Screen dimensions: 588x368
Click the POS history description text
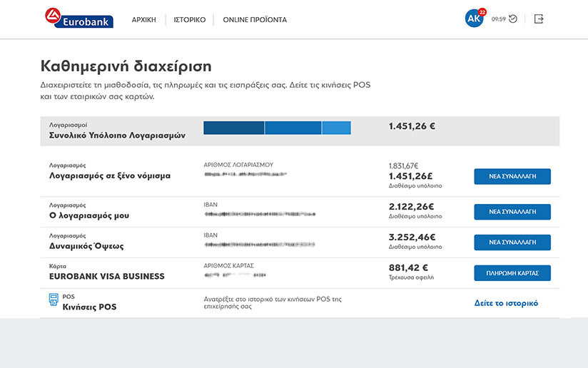pos(273,303)
